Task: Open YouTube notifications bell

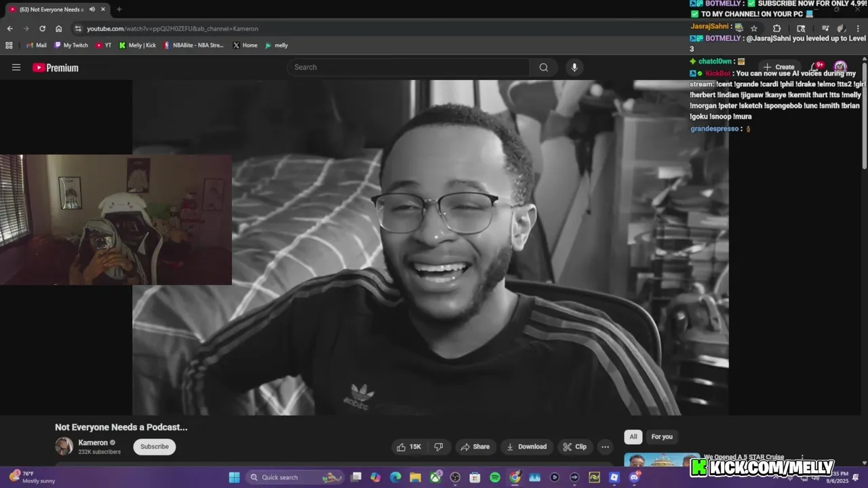Action: (x=816, y=67)
